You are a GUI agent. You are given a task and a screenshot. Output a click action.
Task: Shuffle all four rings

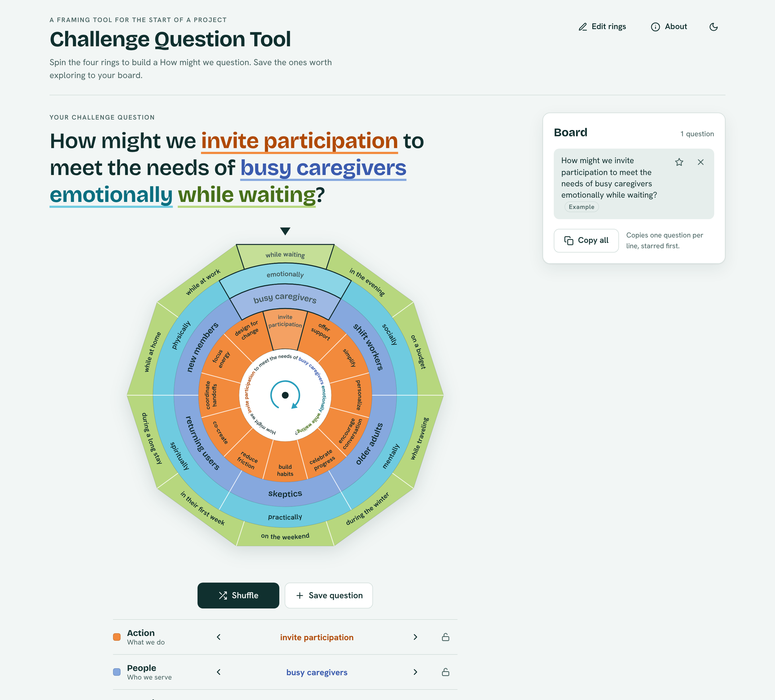(x=238, y=595)
